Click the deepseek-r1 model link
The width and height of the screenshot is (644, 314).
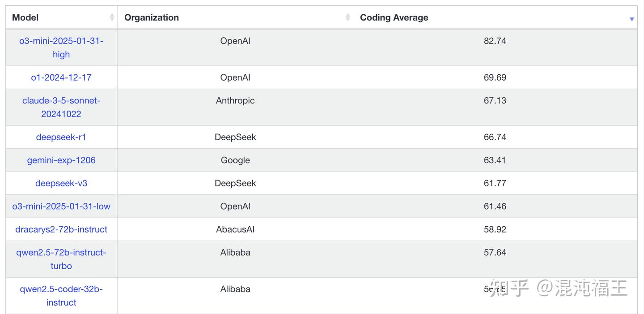(x=61, y=137)
